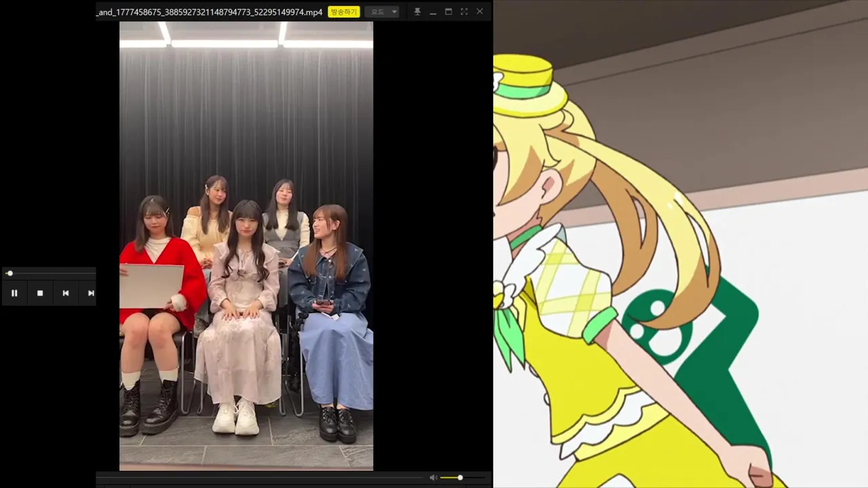The width and height of the screenshot is (868, 488).
Task: Adjust the yellow volume slider
Action: pyautogui.click(x=463, y=478)
